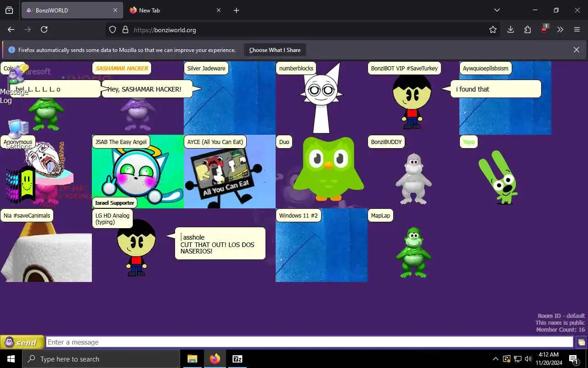Click the yellow icon beside message field
This screenshot has height=368, width=588.
click(x=582, y=342)
